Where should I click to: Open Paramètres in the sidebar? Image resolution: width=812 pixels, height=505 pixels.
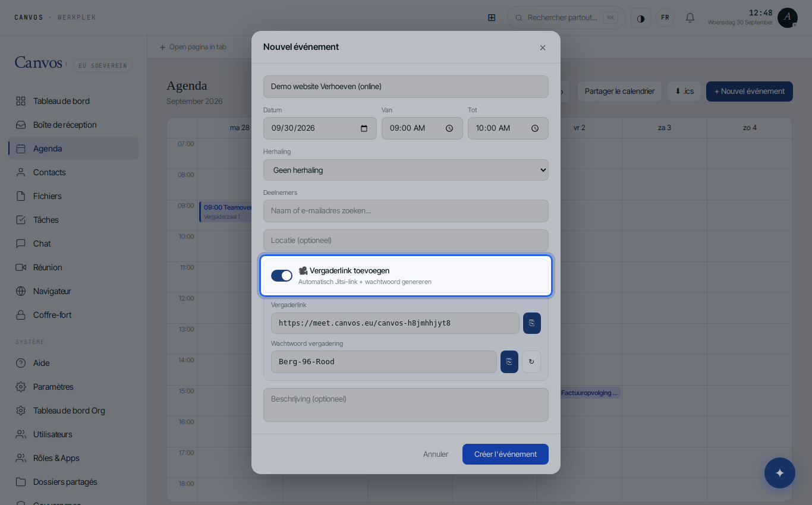coord(74,387)
